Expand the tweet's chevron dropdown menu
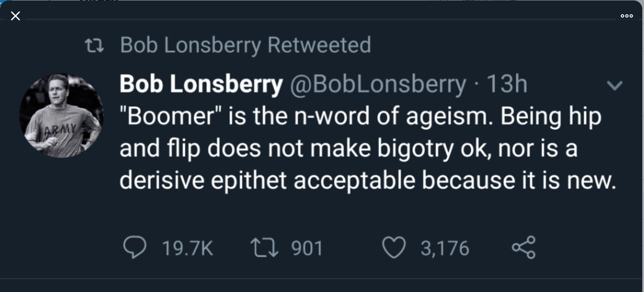This screenshot has height=292, width=644. (x=614, y=85)
